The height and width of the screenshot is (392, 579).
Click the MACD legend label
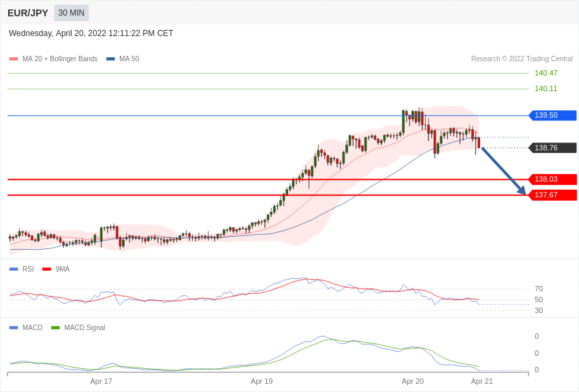[x=33, y=327]
